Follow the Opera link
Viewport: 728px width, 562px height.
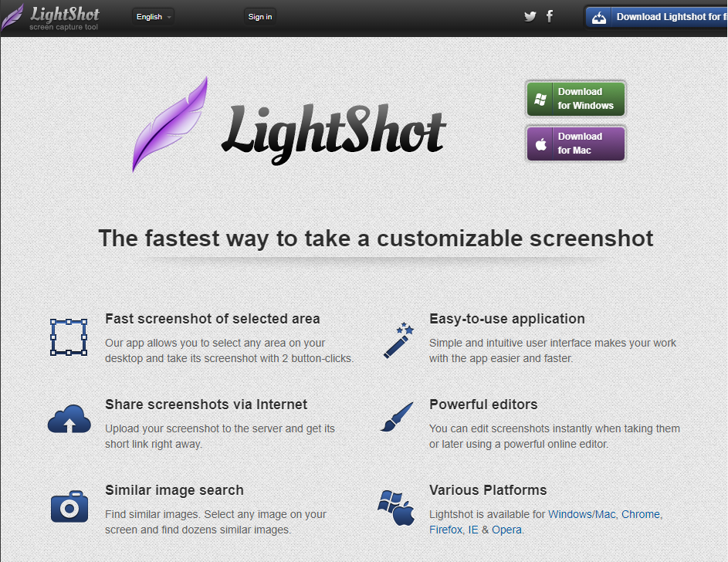tap(506, 530)
